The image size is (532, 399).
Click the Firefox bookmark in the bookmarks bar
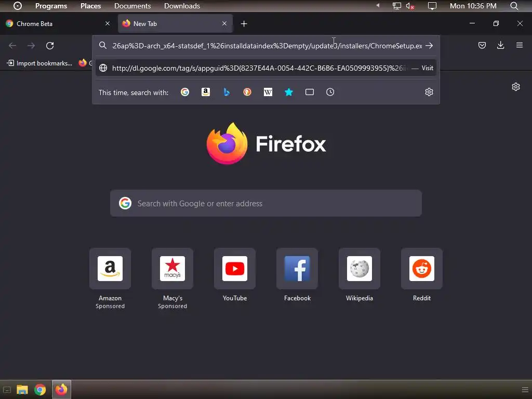pos(85,63)
